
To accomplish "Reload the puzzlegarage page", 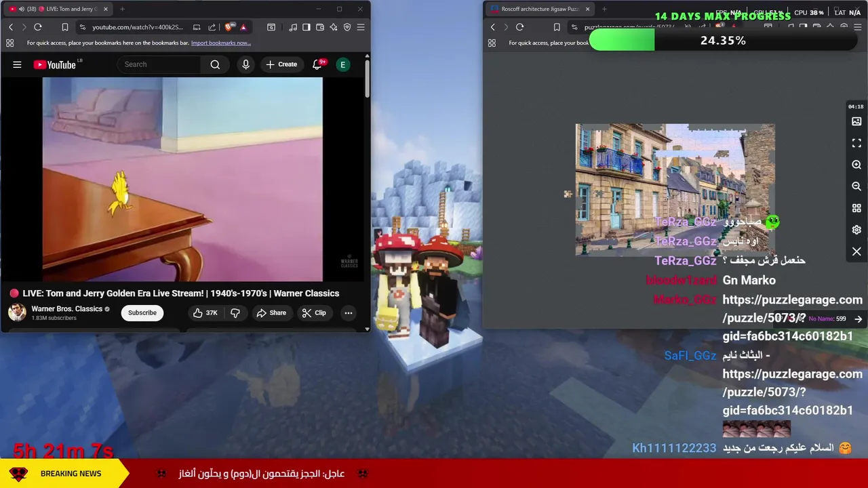I will (520, 27).
